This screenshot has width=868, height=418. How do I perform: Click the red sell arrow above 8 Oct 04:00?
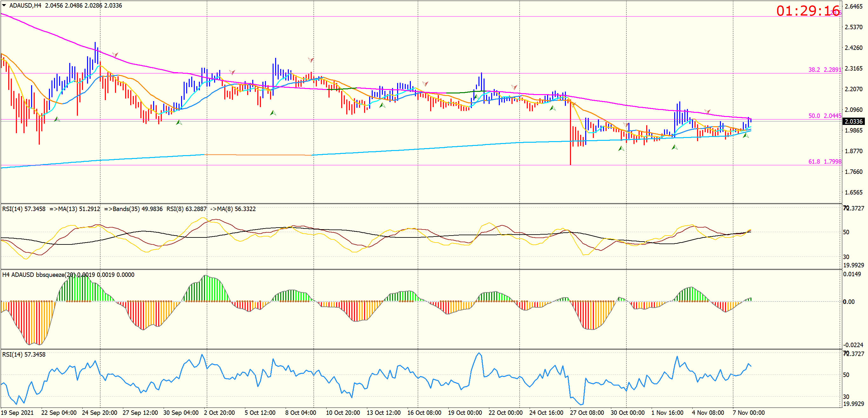[x=311, y=60]
